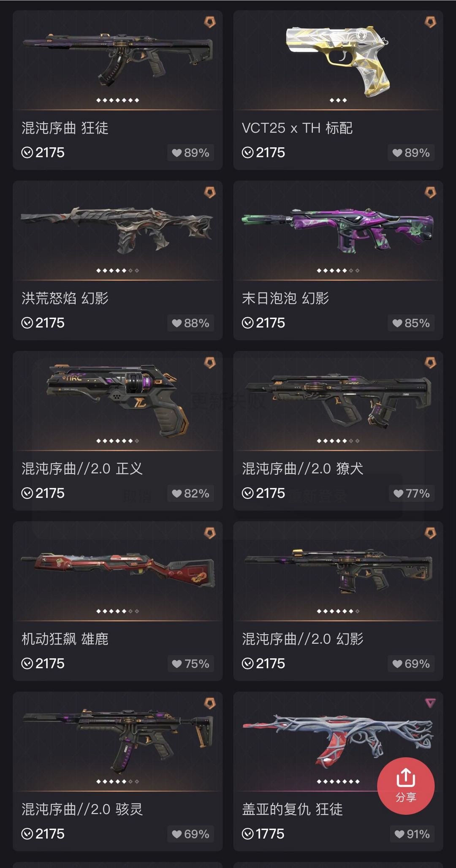Select the variant dots under 末日泡泡 幻影
This screenshot has width=456, height=868.
point(338,270)
